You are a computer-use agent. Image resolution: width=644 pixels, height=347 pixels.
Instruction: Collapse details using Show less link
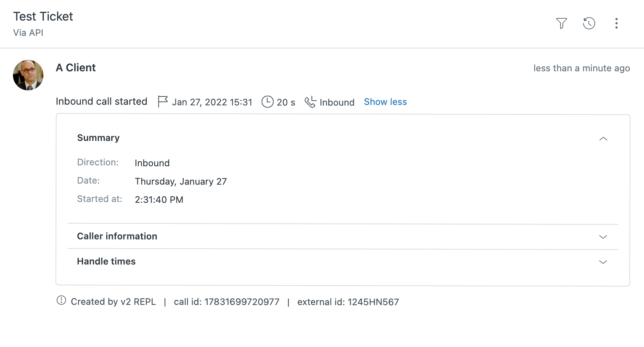tap(385, 102)
